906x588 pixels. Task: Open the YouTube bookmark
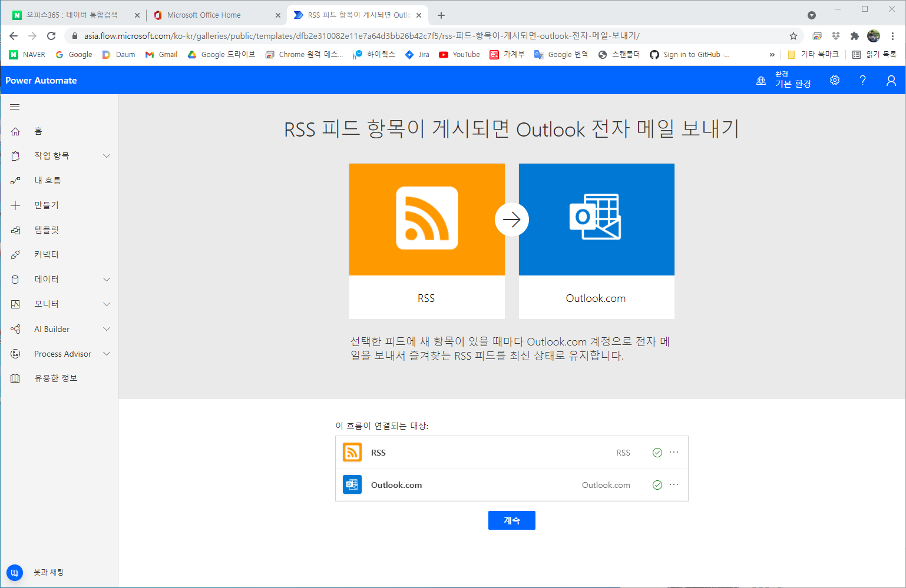[x=459, y=55]
